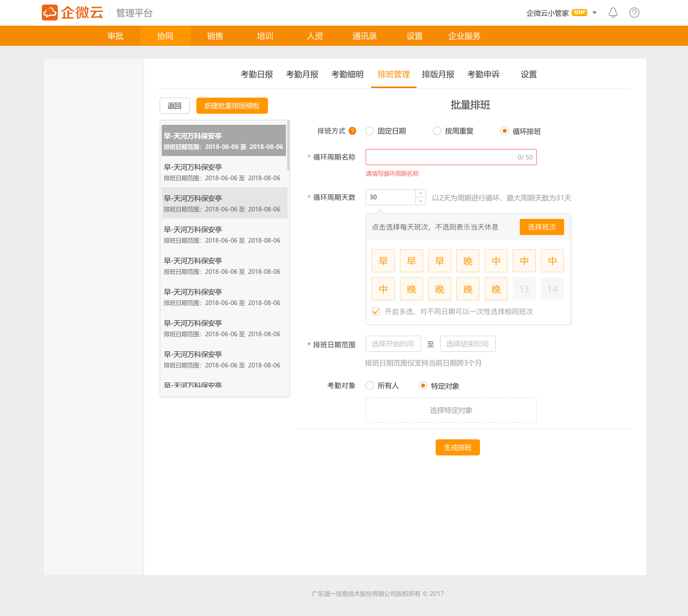Click the 新建批量排版模板 button
This screenshot has width=688, height=616.
[x=232, y=106]
